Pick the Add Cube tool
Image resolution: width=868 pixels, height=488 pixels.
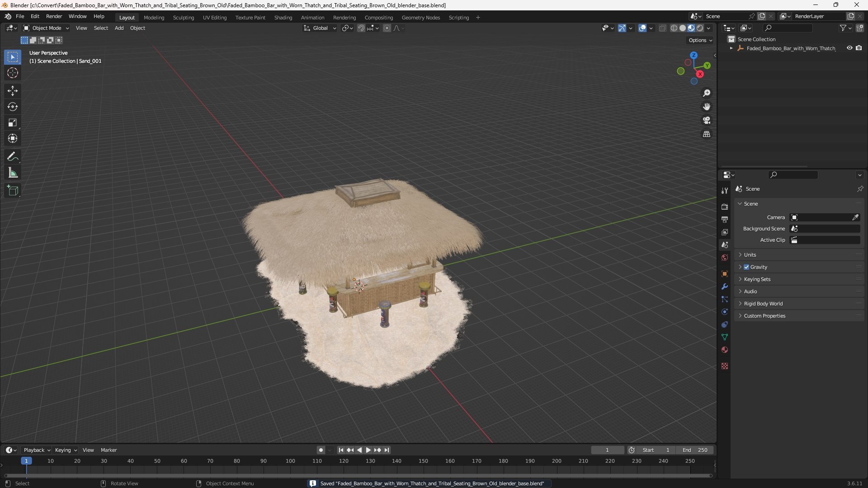tap(13, 191)
